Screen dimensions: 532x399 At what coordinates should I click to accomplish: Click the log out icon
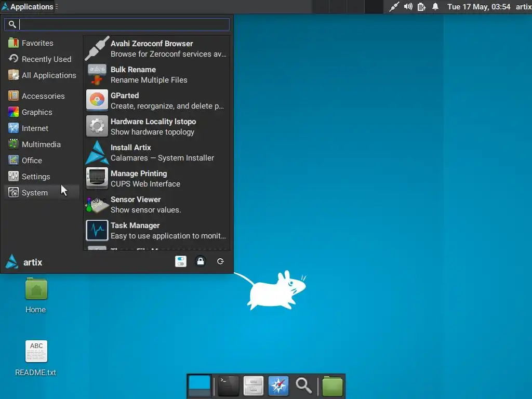(x=220, y=261)
